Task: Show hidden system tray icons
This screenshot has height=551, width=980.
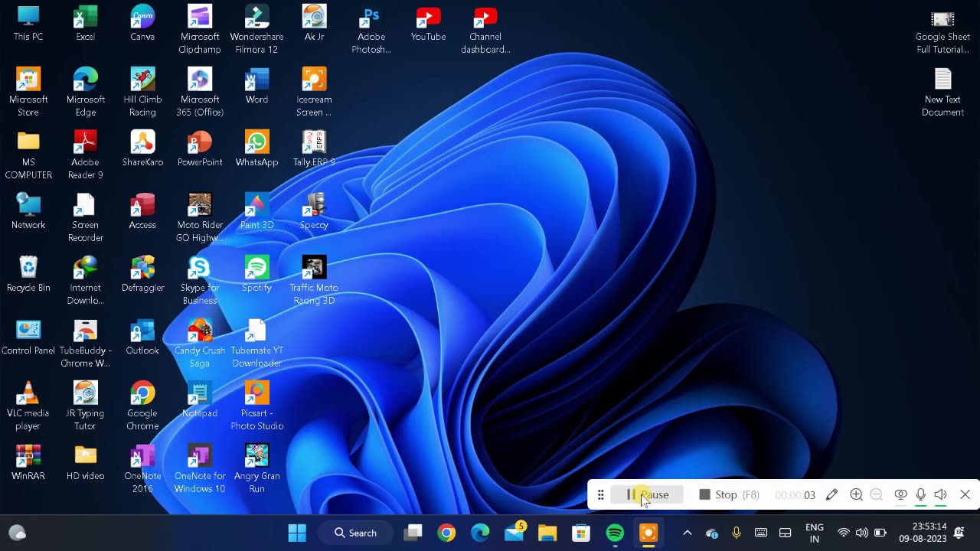Action: point(687,533)
